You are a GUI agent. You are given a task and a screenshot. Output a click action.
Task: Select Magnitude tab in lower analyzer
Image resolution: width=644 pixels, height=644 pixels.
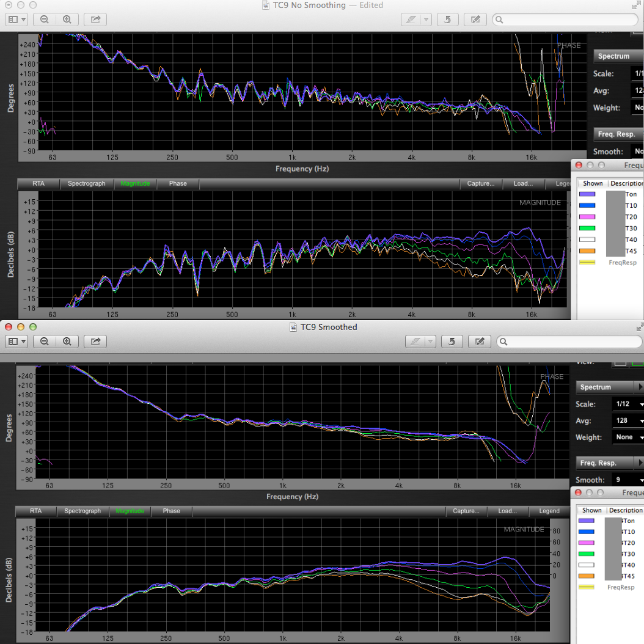click(130, 511)
